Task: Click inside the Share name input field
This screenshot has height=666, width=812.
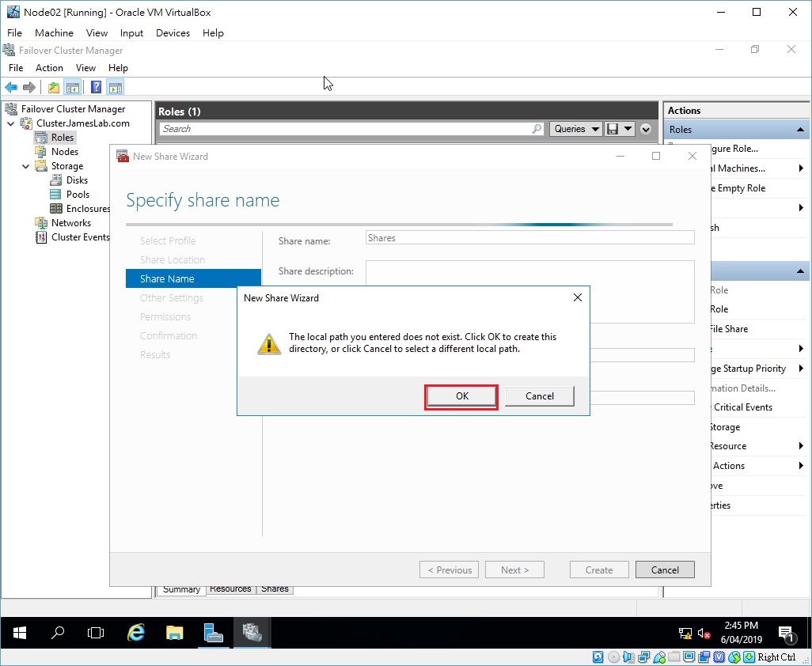Action: [x=529, y=237]
